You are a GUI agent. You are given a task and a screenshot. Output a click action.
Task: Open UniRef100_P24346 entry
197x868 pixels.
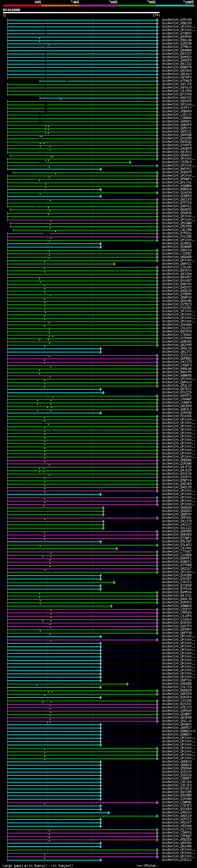pos(177,416)
